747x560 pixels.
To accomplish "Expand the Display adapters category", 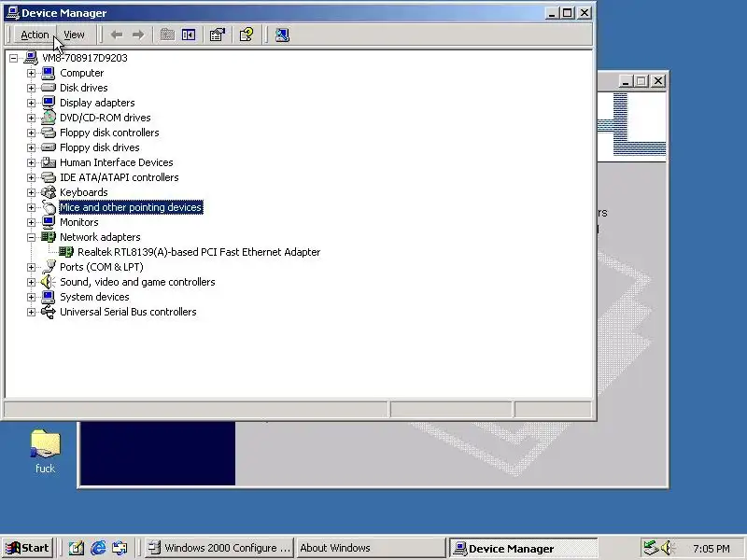I will coord(31,103).
